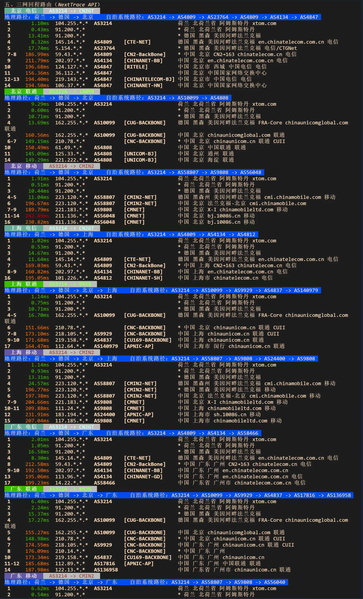The width and height of the screenshot is (363, 599).
Task: Click the [RITELE] network tag
Action: click(136, 67)
